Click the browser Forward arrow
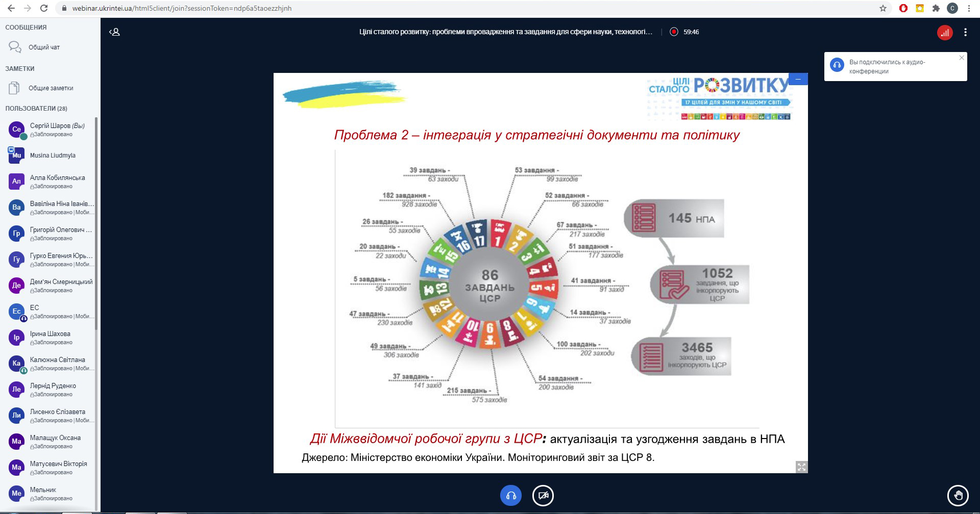This screenshot has width=980, height=514. pos(28,8)
